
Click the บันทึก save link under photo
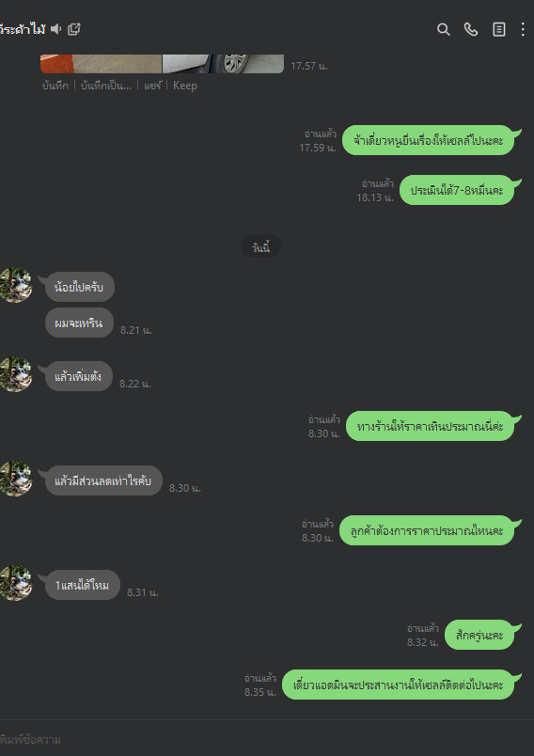coord(55,86)
